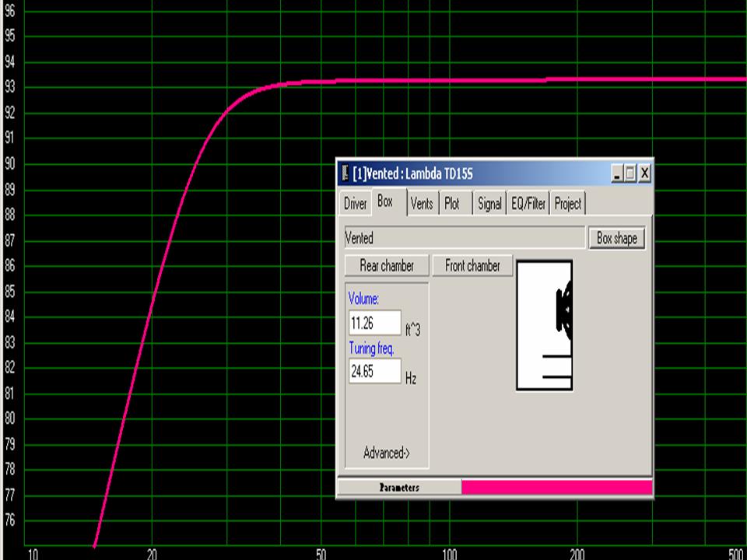Click the 200 frequency axis label
Screen dimensions: 747x560
[x=577, y=554]
